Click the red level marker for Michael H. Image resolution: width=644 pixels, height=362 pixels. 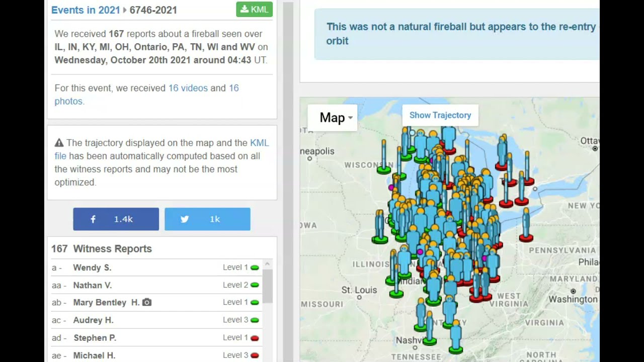[255, 355]
